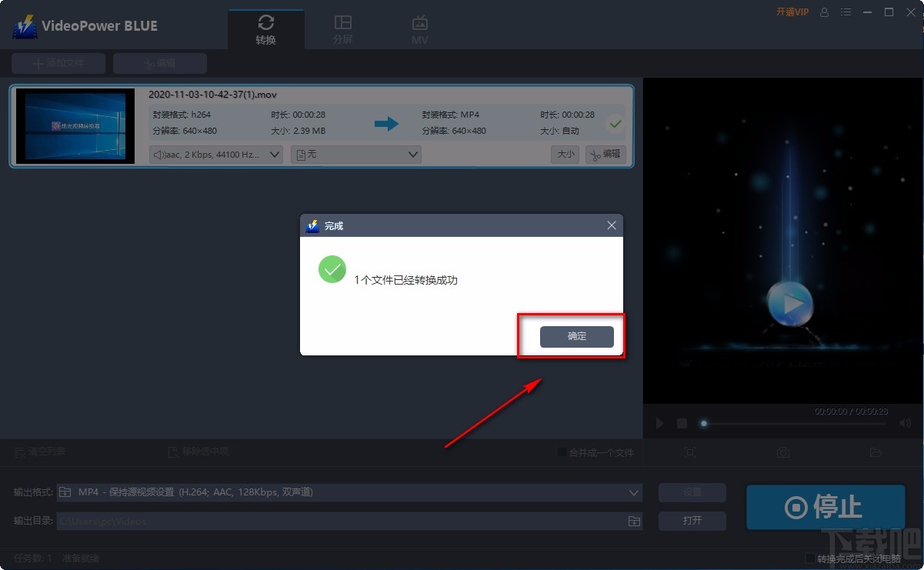The height and width of the screenshot is (570, 924).
Task: Open the user account icon in title bar
Action: click(823, 12)
